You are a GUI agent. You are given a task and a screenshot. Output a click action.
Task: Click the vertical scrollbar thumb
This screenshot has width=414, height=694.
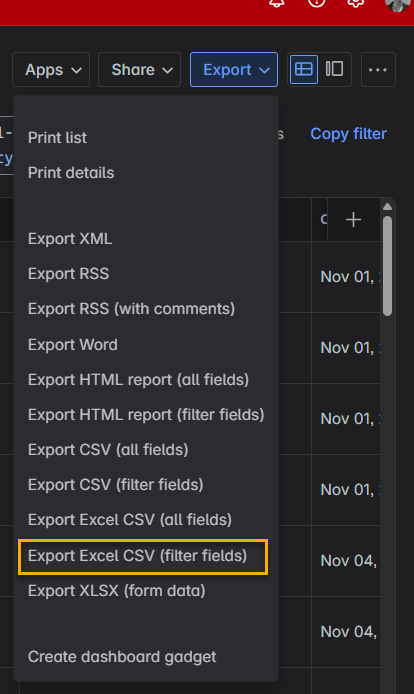click(x=387, y=266)
